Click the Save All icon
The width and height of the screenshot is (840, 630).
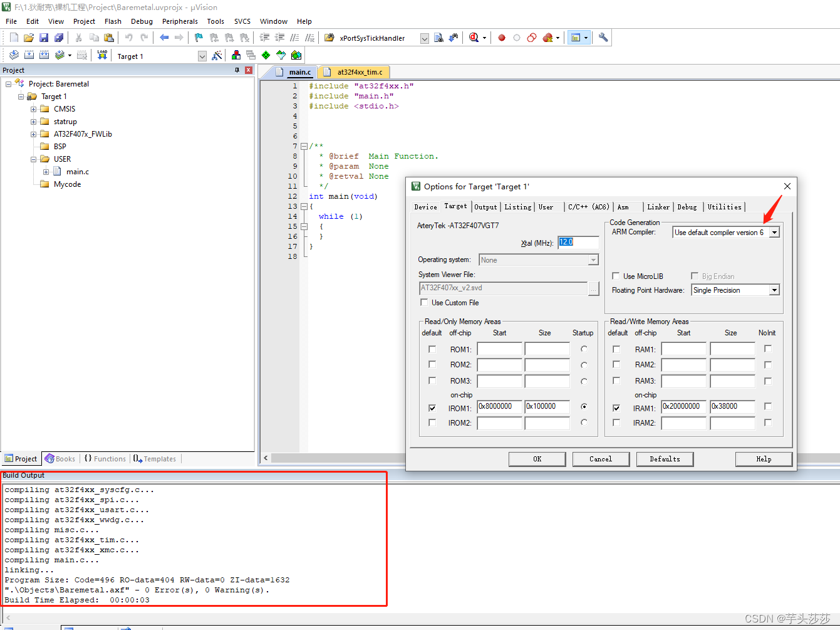(59, 38)
